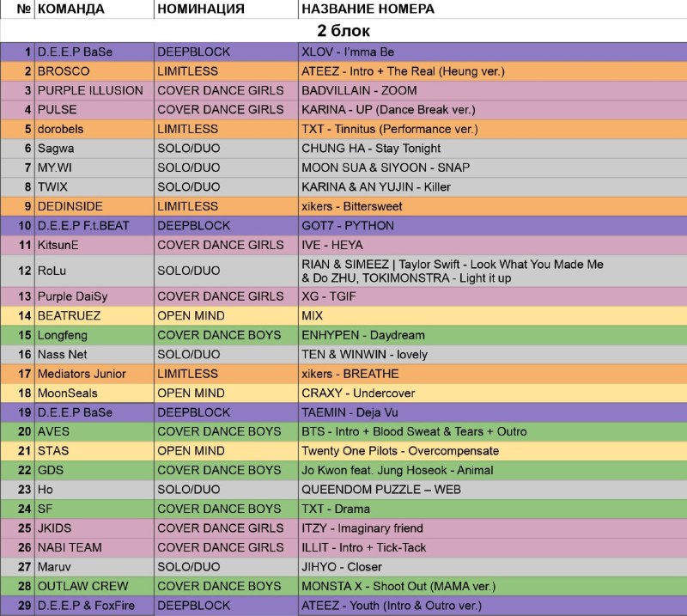Image resolution: width=687 pixels, height=616 pixels.
Task: Select the Nass Net team cell
Action: (94, 354)
